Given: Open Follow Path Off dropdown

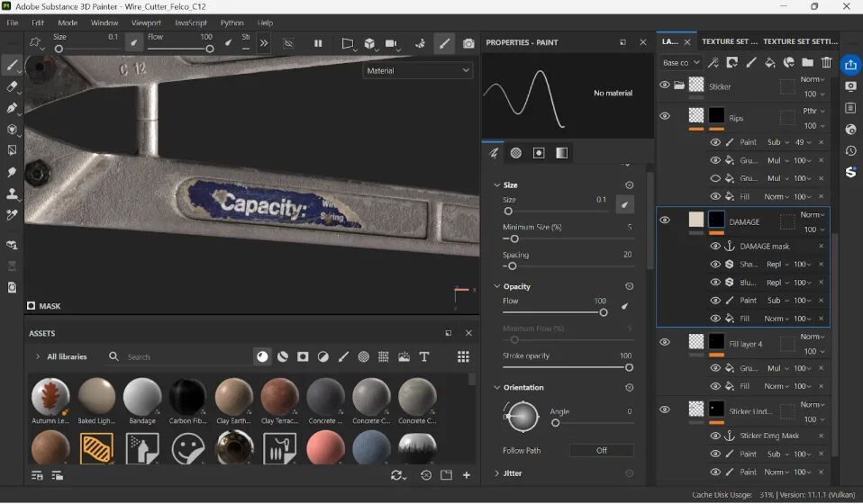Looking at the screenshot, I should pyautogui.click(x=602, y=451).
